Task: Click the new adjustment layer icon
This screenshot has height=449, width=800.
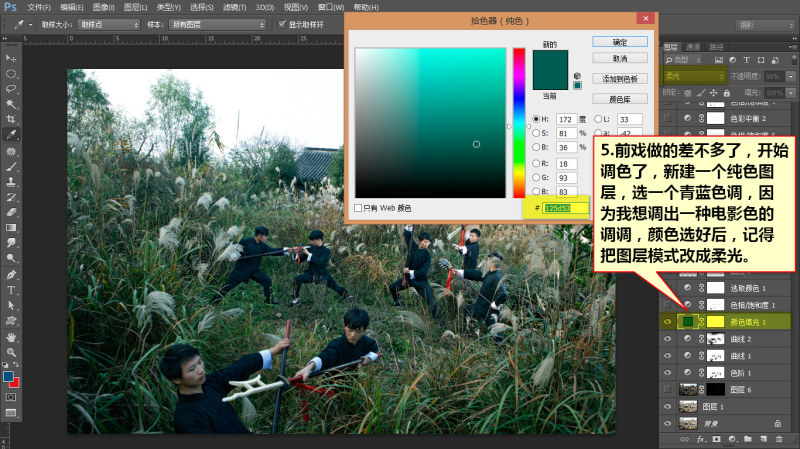Action: click(733, 439)
